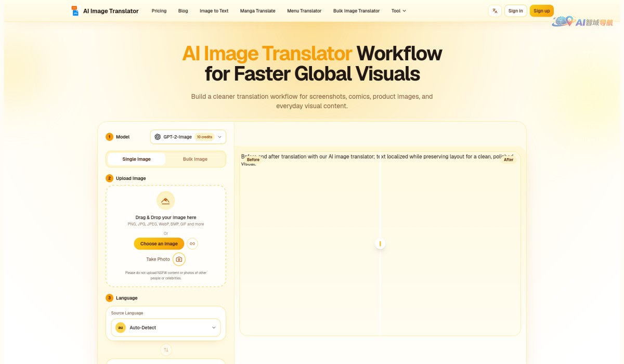Click the Before label on comparison image
Screen dimensions: 624x364
tap(253, 160)
